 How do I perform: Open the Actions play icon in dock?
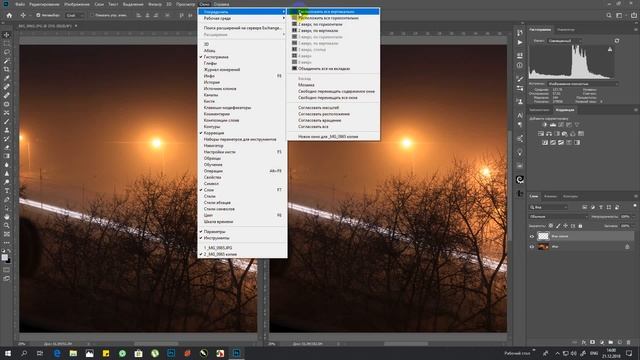(x=520, y=42)
